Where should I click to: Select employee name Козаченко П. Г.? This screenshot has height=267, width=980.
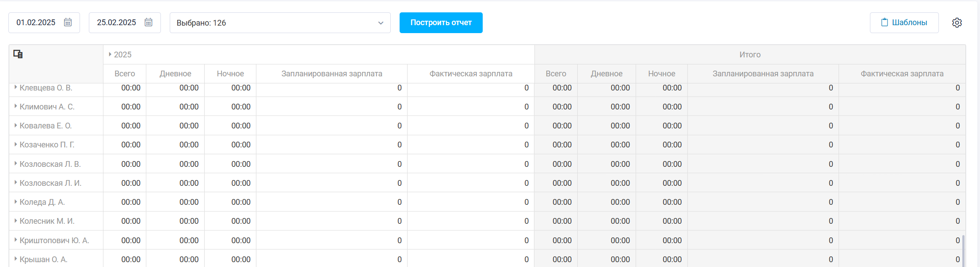[x=47, y=145]
